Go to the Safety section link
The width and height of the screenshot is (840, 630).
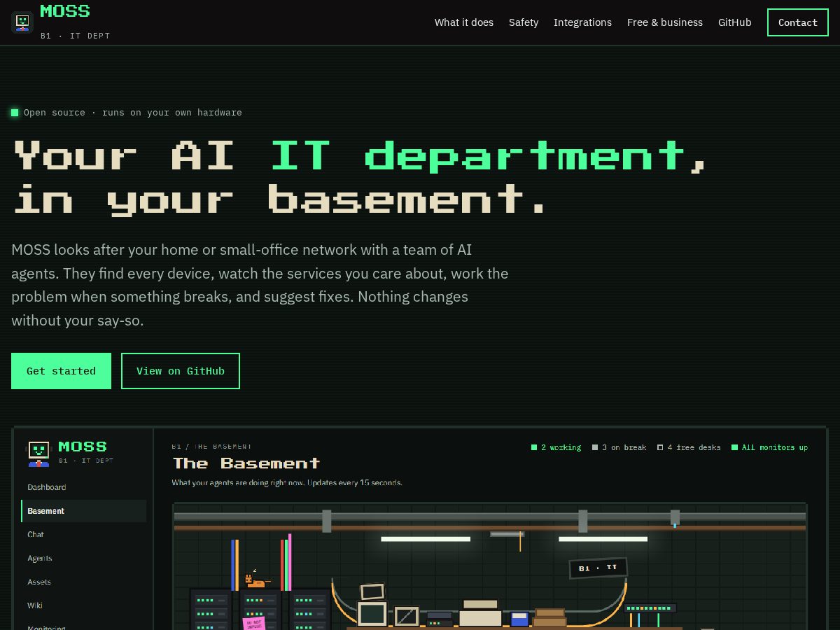[524, 22]
